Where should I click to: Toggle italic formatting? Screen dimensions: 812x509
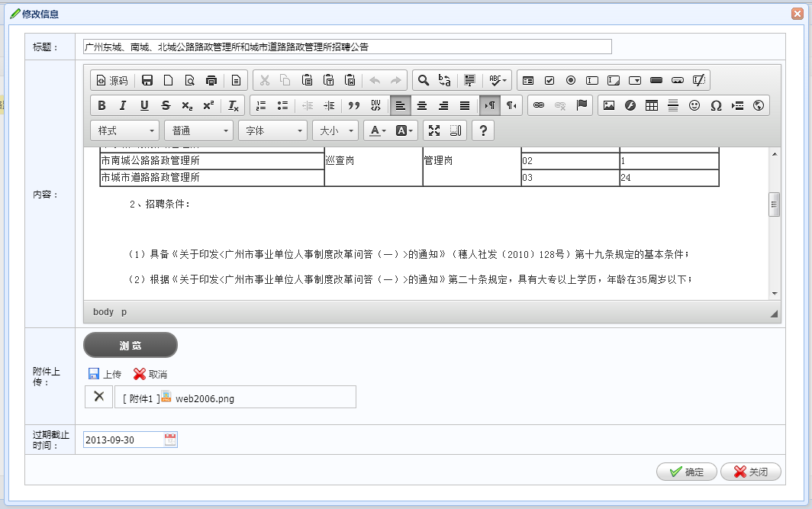coord(123,105)
